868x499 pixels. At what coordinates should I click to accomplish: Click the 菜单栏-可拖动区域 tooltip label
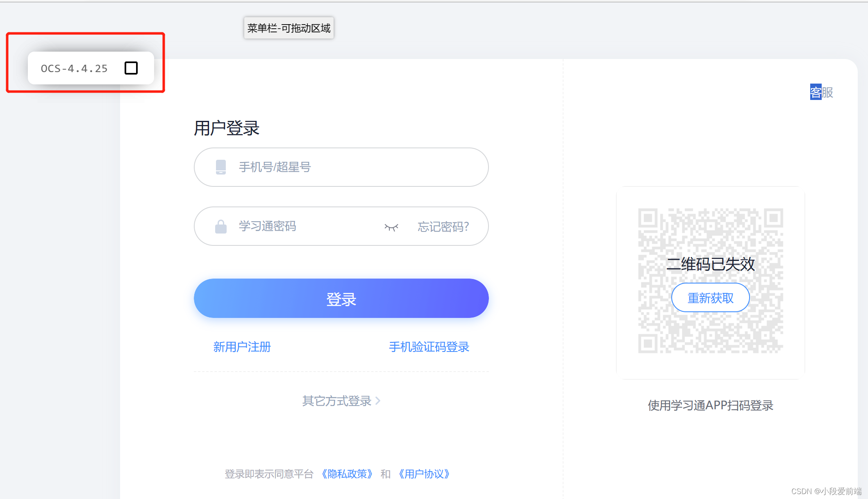[x=289, y=28]
